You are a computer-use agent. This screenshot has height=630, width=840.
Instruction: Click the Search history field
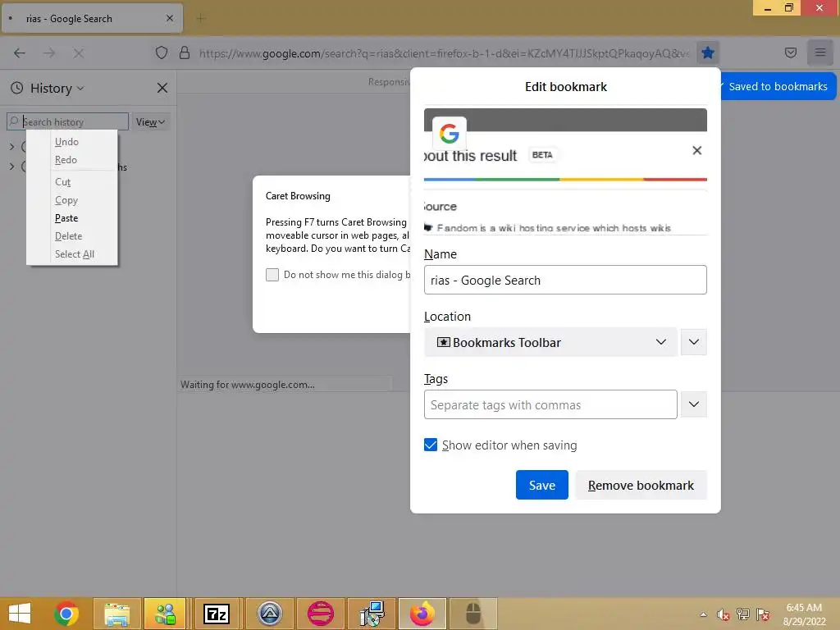[x=67, y=121]
